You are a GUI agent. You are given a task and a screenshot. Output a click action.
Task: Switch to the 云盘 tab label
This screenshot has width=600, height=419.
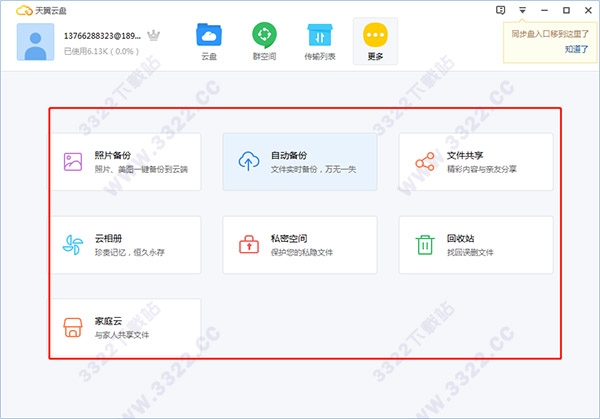pyautogui.click(x=209, y=57)
